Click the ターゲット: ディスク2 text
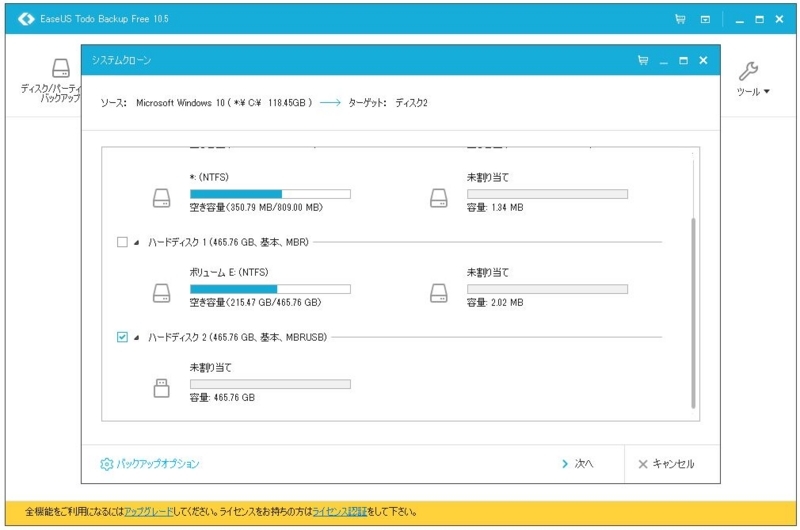The height and width of the screenshot is (530, 800). click(388, 103)
